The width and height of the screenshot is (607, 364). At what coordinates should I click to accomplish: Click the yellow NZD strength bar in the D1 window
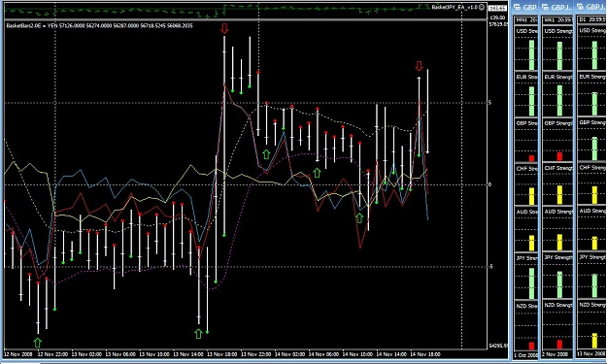(x=594, y=341)
